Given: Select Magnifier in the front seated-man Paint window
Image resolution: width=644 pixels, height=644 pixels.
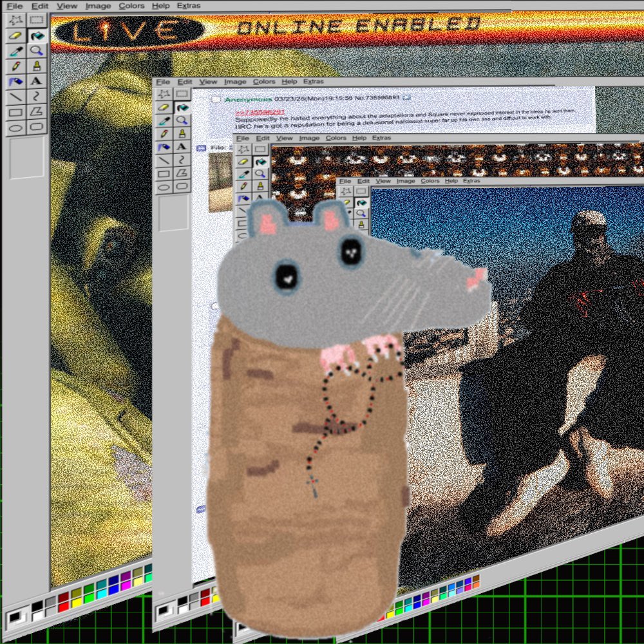Looking at the screenshot, I should point(361,213).
